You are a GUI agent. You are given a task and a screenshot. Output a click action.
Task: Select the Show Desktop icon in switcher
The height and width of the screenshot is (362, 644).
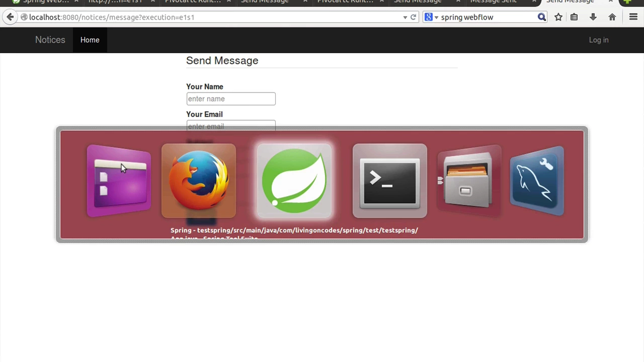point(119,181)
